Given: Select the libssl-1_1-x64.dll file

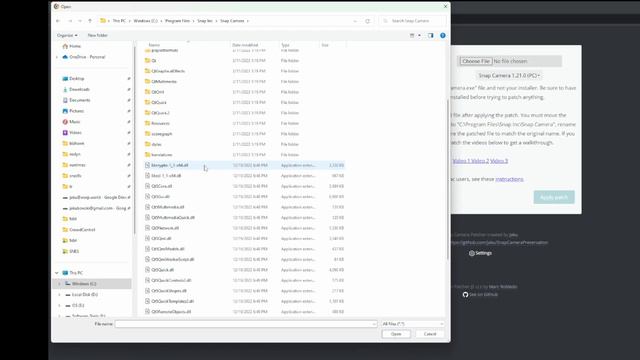Looking at the screenshot, I should click(x=166, y=176).
